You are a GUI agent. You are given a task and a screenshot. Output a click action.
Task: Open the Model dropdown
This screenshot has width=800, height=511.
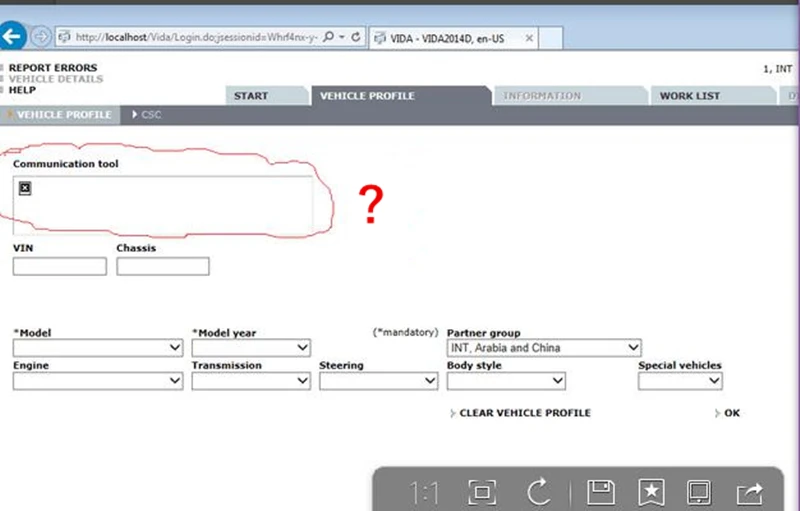tap(98, 348)
